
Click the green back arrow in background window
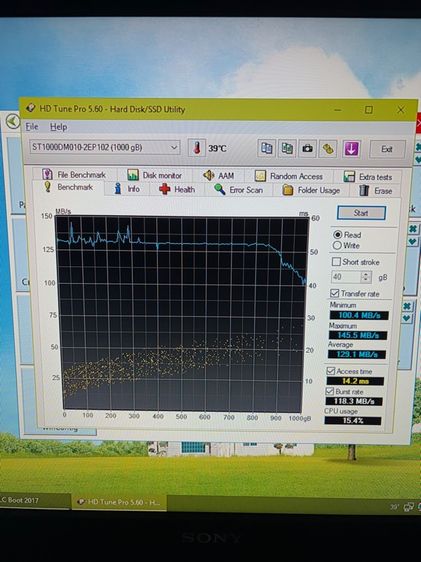[x=13, y=121]
